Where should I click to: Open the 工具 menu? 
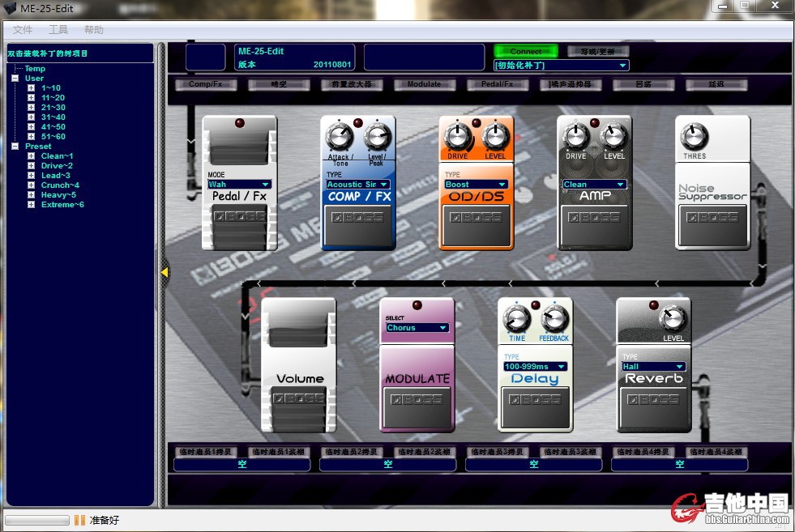[x=58, y=29]
